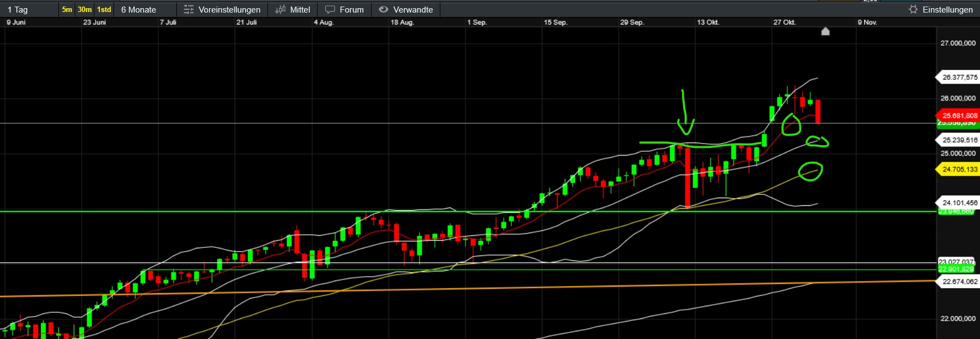Click the price label 25.239,516

pyautogui.click(x=958, y=140)
